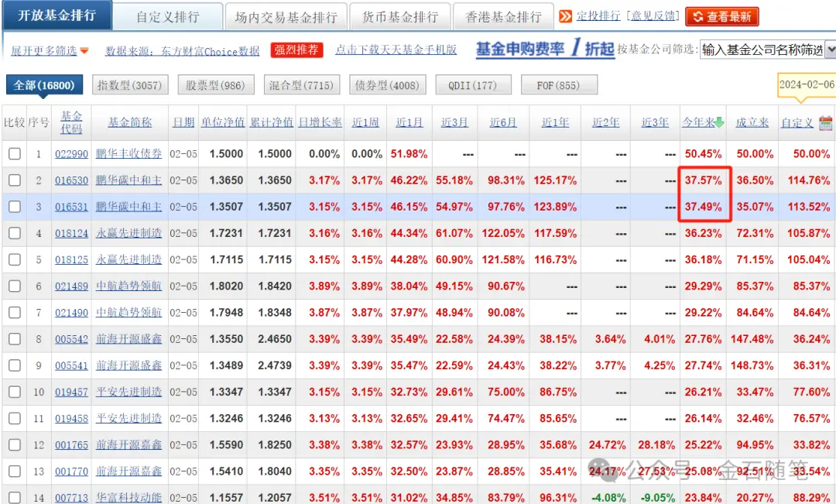
Task: Tick the compare checkbox for fund 022990
Action: pos(15,154)
